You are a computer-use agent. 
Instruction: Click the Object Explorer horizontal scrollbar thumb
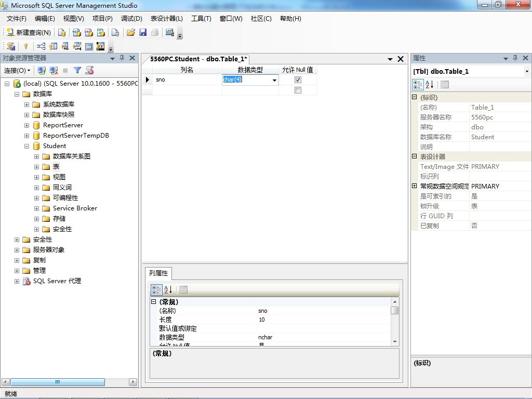tap(58, 382)
